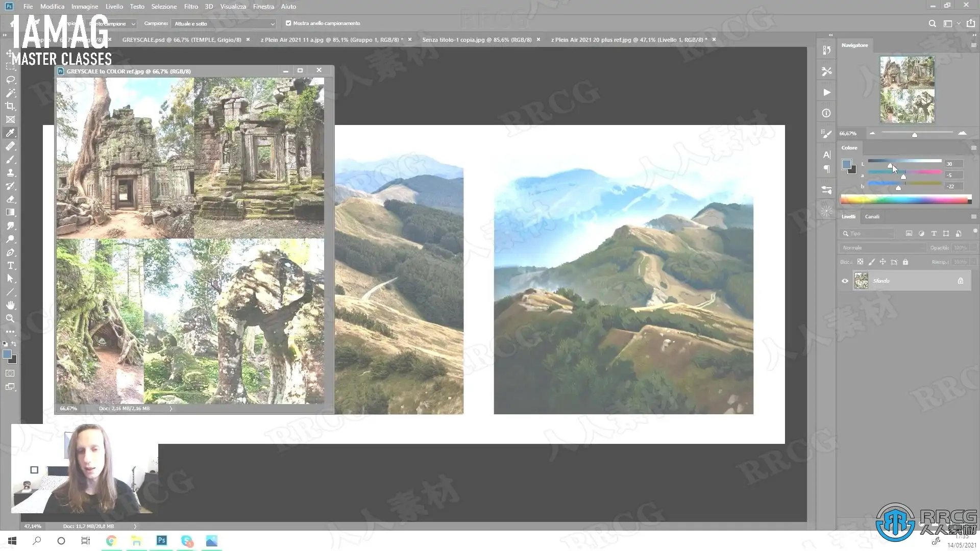Switch to the Canali tab
The image size is (980, 551).
872,216
